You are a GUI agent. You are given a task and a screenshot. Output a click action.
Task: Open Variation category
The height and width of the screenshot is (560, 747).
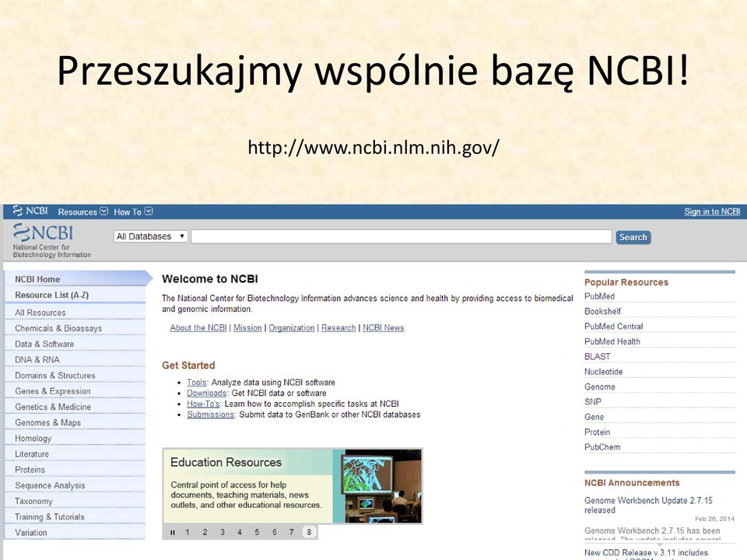click(x=75, y=532)
